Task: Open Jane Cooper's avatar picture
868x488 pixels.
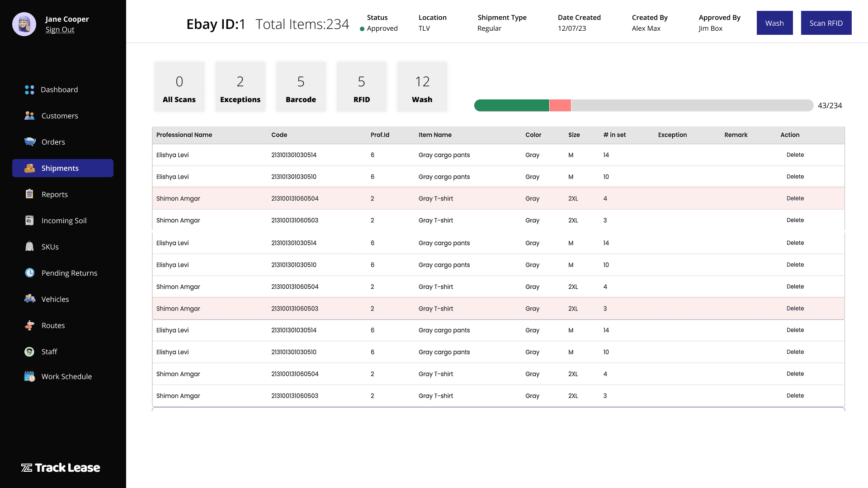Action: pyautogui.click(x=24, y=24)
